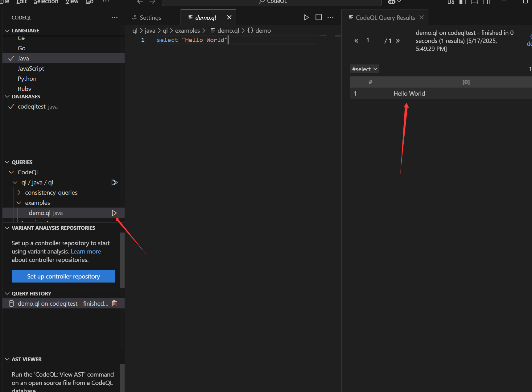
Task: Run the query using the editor play icon
Action: [x=306, y=17]
